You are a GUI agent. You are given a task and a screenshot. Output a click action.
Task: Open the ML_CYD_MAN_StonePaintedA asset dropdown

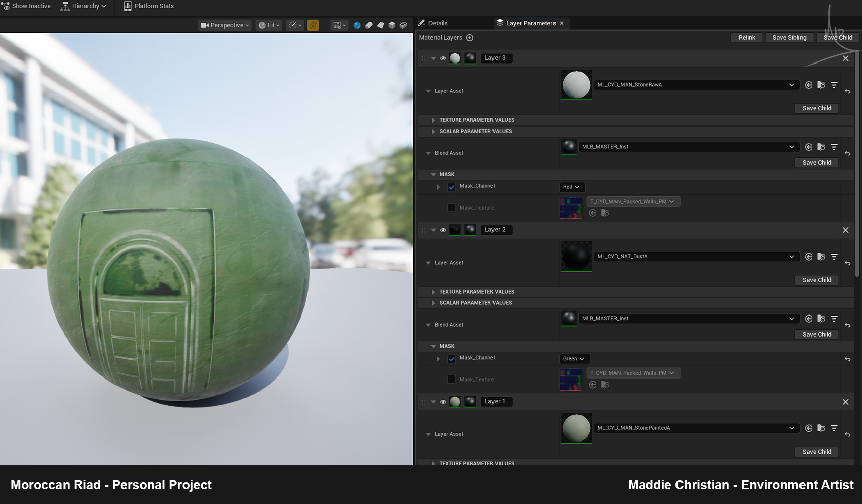tap(696, 428)
